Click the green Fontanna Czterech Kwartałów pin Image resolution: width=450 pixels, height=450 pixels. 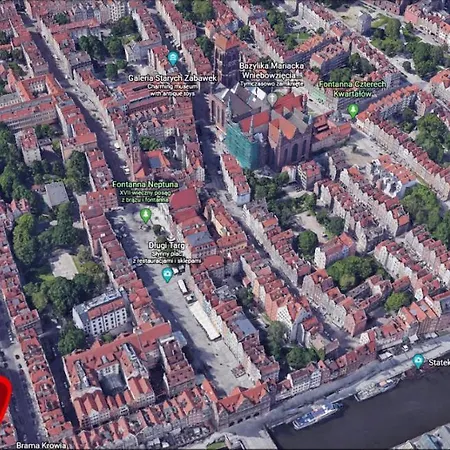tap(353, 110)
